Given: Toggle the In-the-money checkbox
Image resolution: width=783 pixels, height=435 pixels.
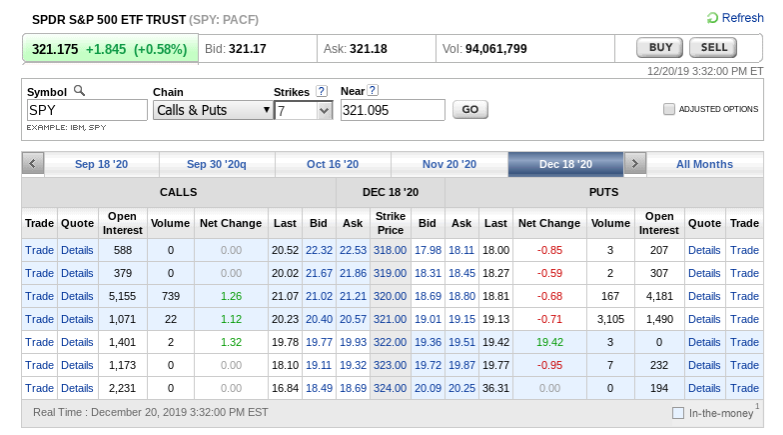Looking at the screenshot, I should [x=678, y=412].
